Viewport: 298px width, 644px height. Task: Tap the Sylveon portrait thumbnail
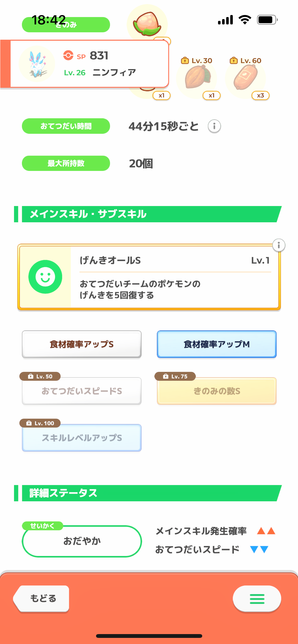37,64
